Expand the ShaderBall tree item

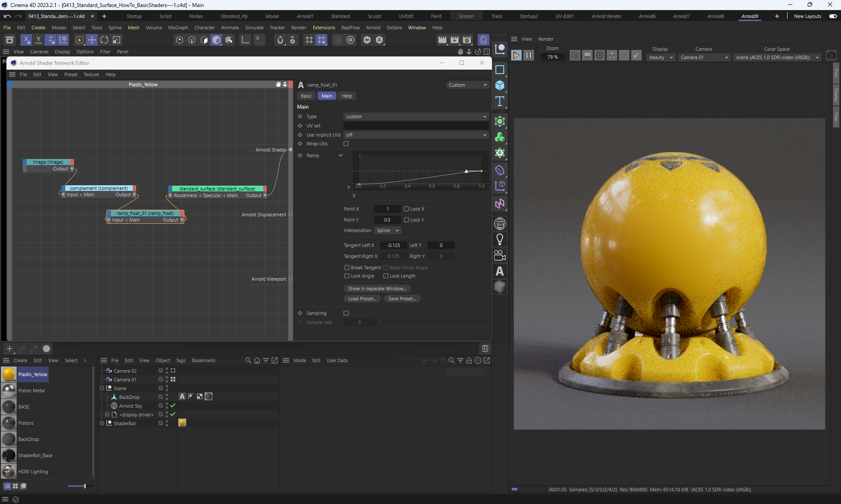[x=102, y=423]
